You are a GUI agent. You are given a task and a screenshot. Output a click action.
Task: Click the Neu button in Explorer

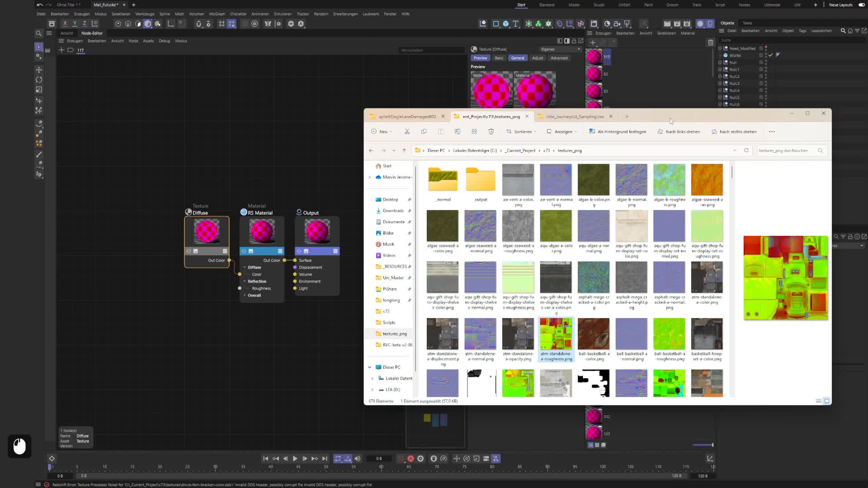[x=381, y=131]
